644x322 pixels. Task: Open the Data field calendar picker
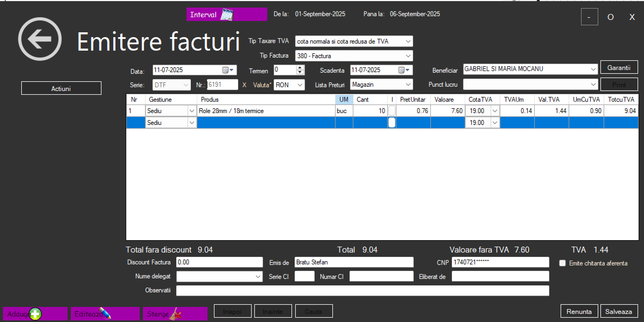tap(228, 70)
